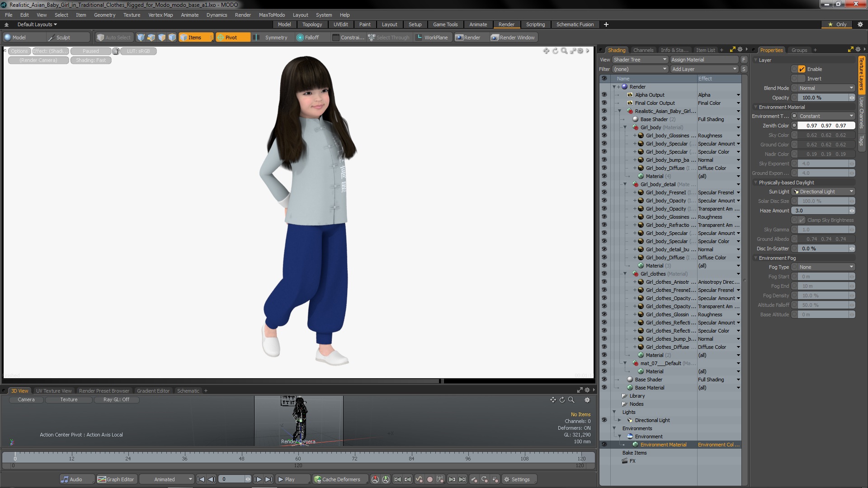Viewport: 868px width, 488px height.
Task: Step to the previous frame
Action: tap(212, 479)
